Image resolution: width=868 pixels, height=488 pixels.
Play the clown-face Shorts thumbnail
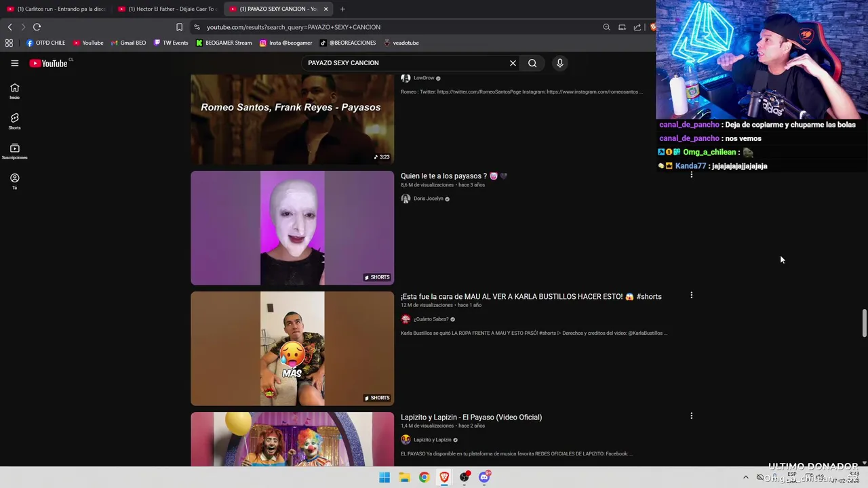pos(292,228)
